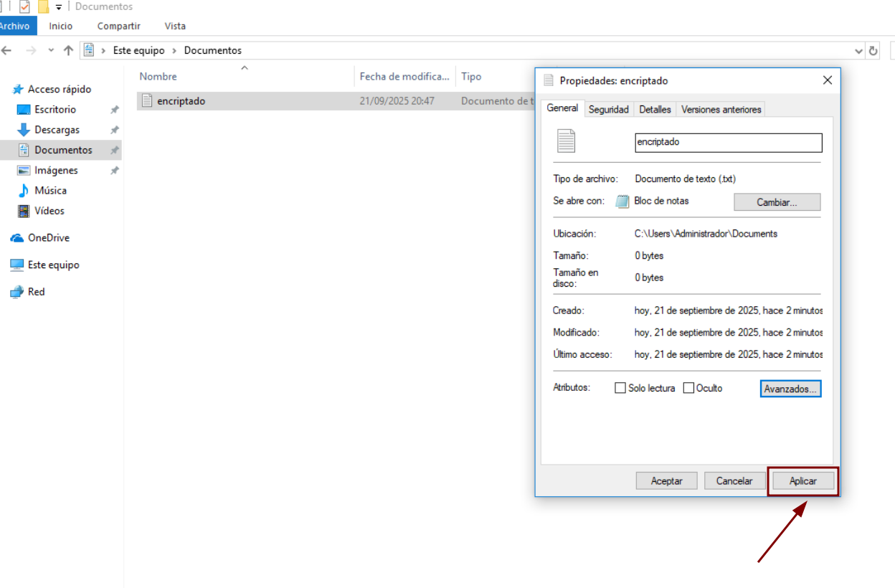Expand the chevron after Este equipo in address bar
The height and width of the screenshot is (588, 895).
pos(174,50)
